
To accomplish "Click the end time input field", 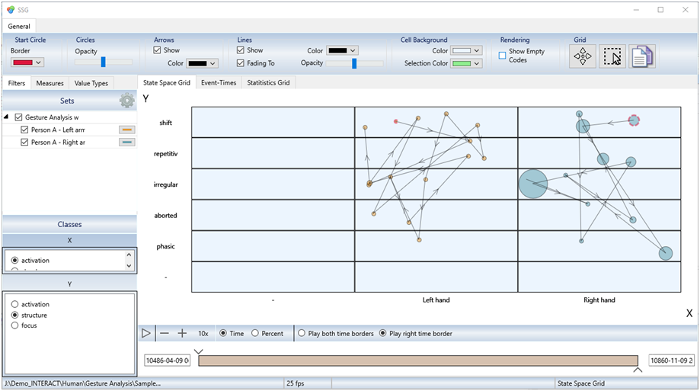I will [671, 360].
